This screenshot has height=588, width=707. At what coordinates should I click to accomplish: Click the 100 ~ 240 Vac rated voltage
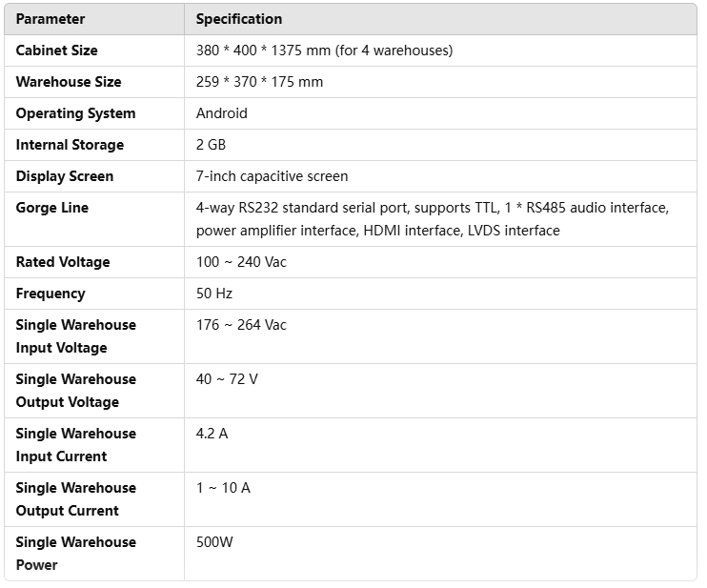(x=241, y=262)
